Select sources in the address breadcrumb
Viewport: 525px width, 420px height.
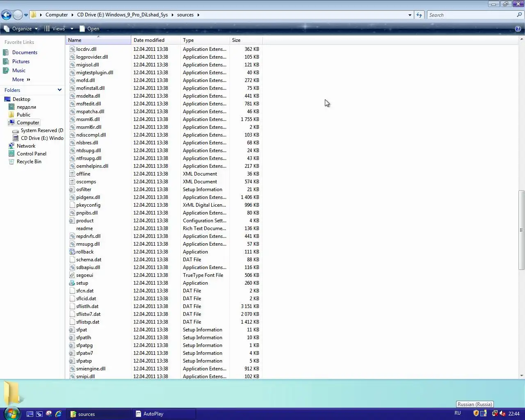coord(185,15)
